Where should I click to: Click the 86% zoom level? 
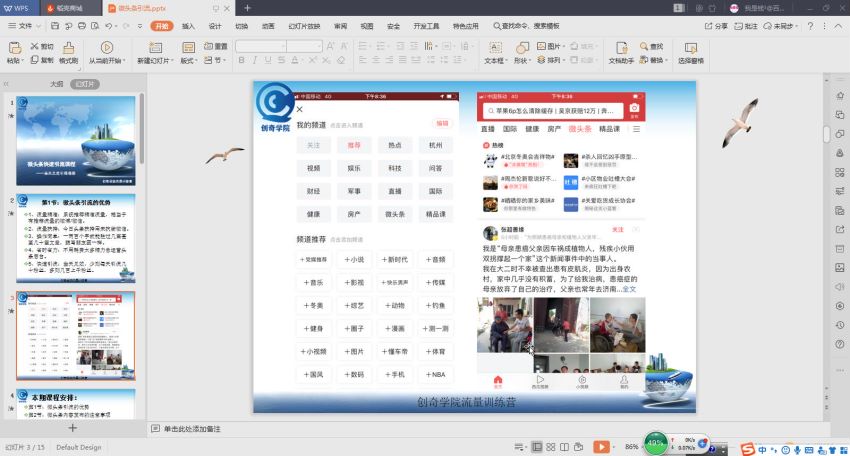click(632, 447)
